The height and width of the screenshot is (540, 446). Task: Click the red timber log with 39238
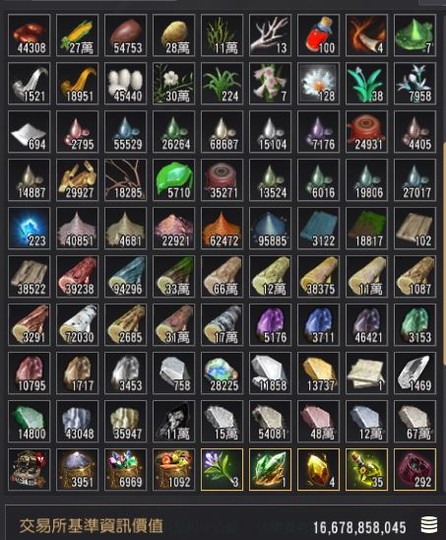click(x=77, y=276)
